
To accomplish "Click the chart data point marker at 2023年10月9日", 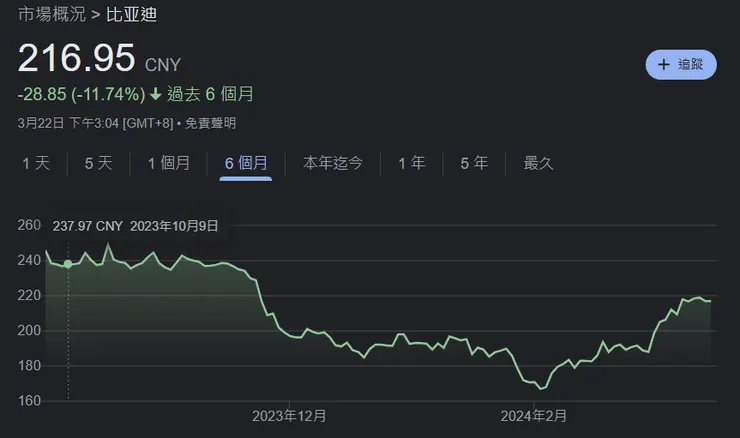I will tap(68, 264).
